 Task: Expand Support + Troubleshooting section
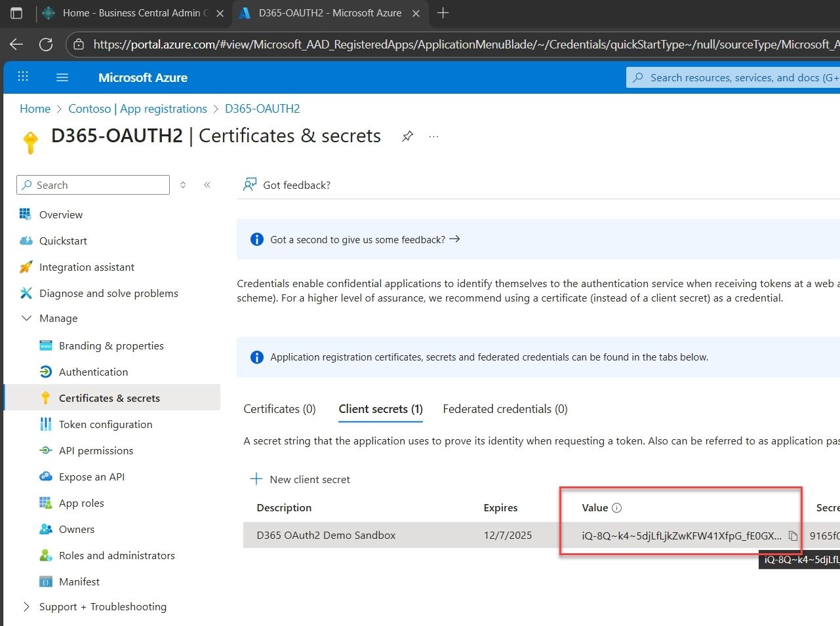click(26, 607)
